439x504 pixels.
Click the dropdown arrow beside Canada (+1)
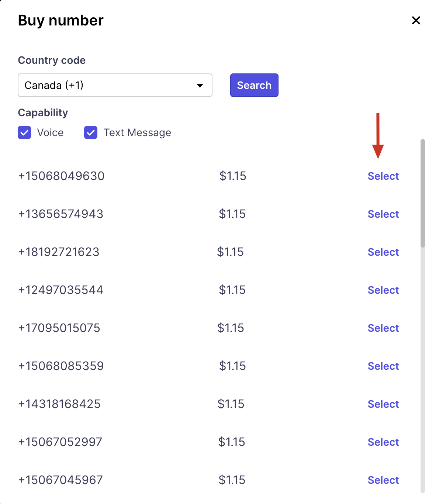pos(200,86)
